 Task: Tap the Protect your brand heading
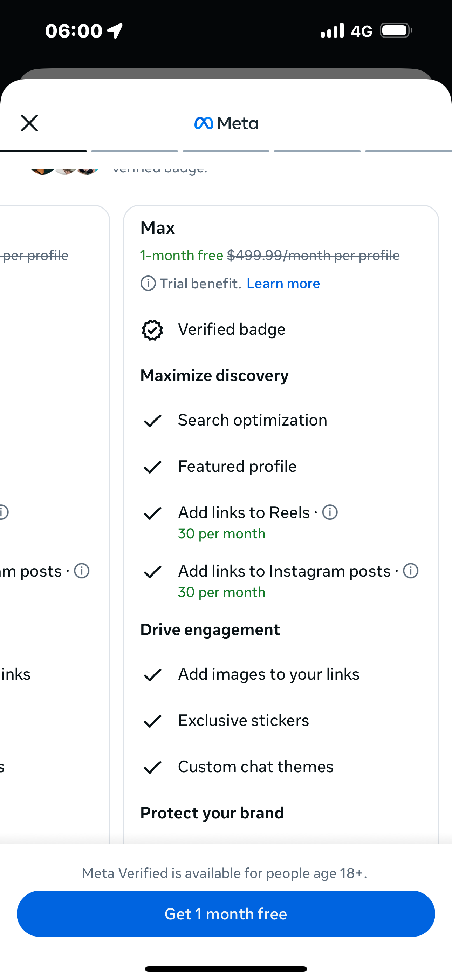[212, 813]
